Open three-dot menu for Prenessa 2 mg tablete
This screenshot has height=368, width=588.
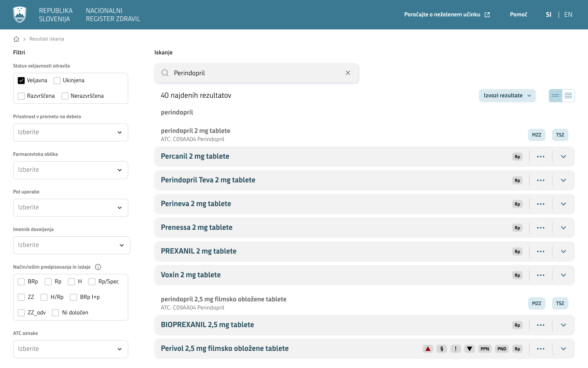pyautogui.click(x=541, y=228)
